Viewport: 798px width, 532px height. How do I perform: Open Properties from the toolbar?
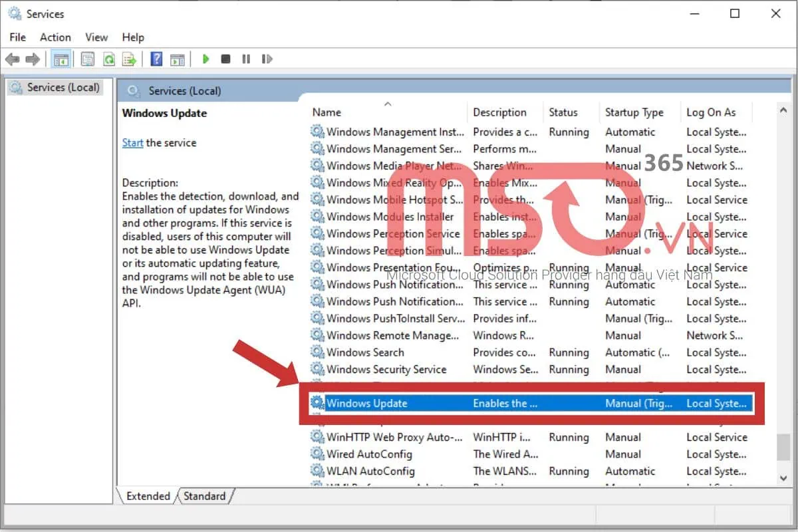pos(87,59)
